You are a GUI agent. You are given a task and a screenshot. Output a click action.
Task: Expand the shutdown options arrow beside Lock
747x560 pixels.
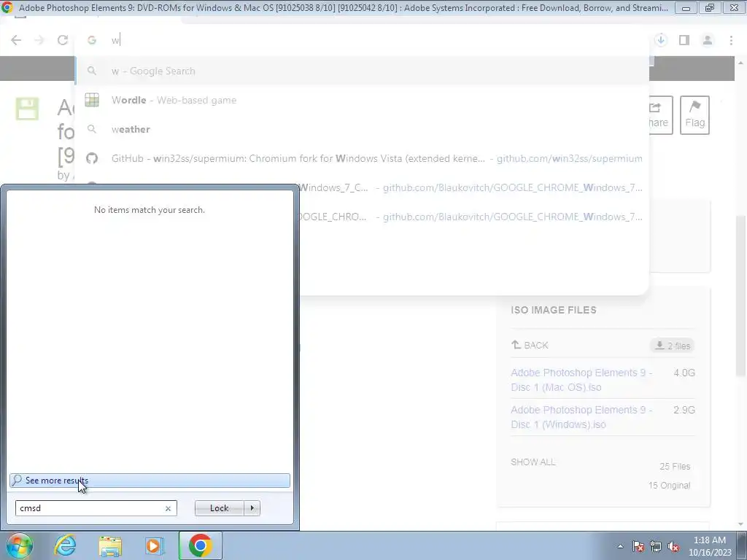(x=252, y=508)
